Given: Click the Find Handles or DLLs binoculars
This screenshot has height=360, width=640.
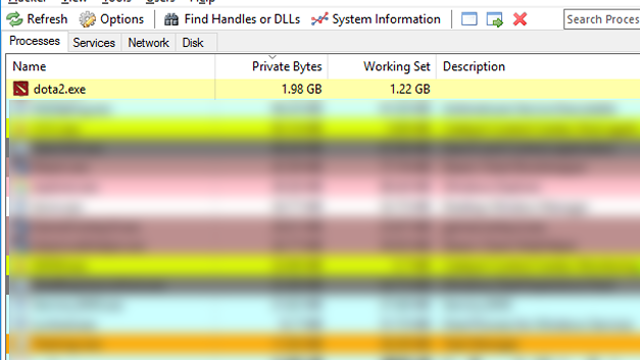Looking at the screenshot, I should [171, 19].
